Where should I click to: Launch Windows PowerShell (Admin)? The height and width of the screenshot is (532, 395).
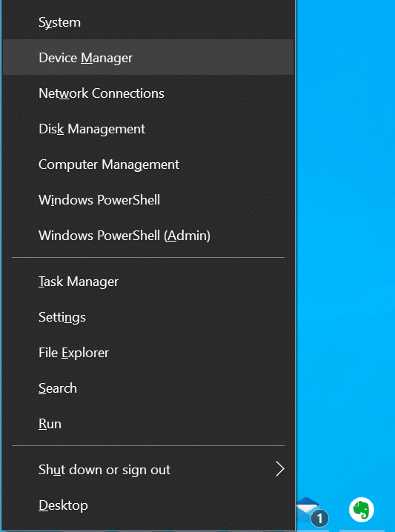point(148,236)
